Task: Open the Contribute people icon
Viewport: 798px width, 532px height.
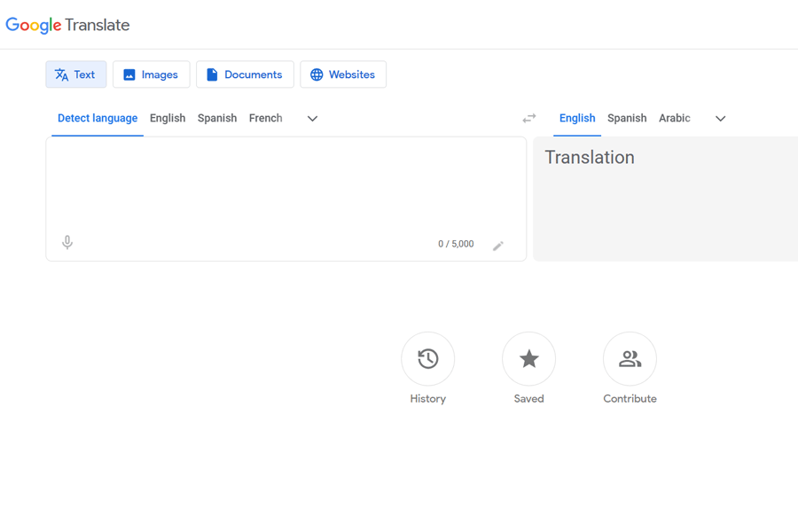Action: coord(630,358)
